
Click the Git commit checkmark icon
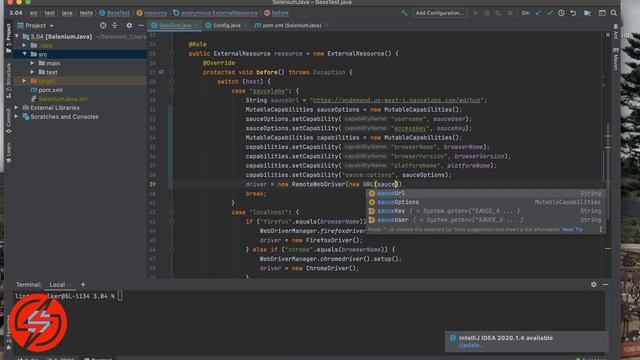click(x=550, y=13)
